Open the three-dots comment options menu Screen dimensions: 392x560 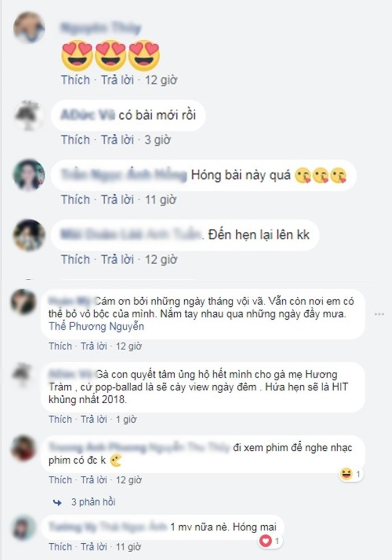[379, 314]
